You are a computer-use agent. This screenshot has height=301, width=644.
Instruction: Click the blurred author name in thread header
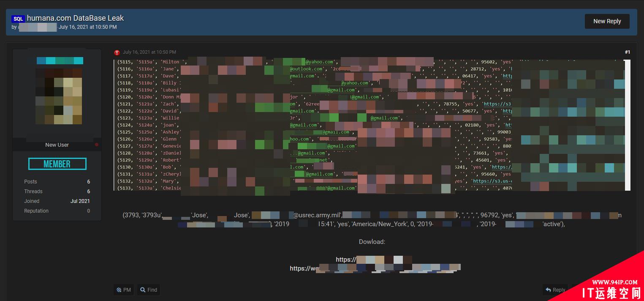[x=38, y=27]
